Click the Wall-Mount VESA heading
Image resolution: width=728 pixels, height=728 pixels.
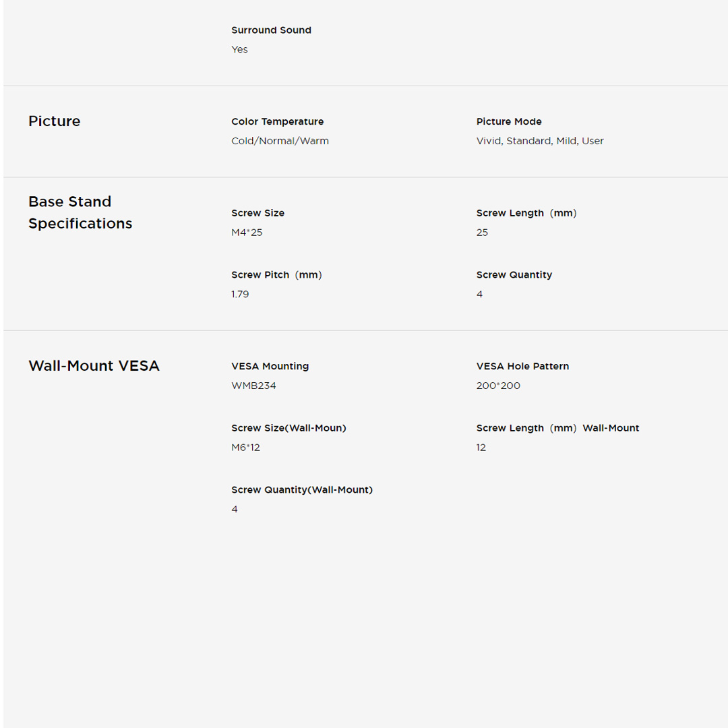click(x=94, y=366)
